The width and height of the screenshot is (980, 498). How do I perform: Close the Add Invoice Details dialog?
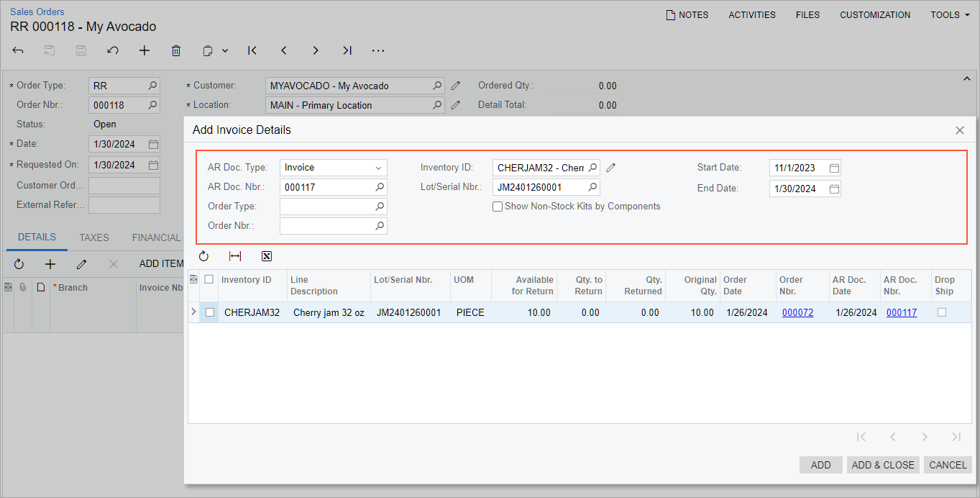960,130
